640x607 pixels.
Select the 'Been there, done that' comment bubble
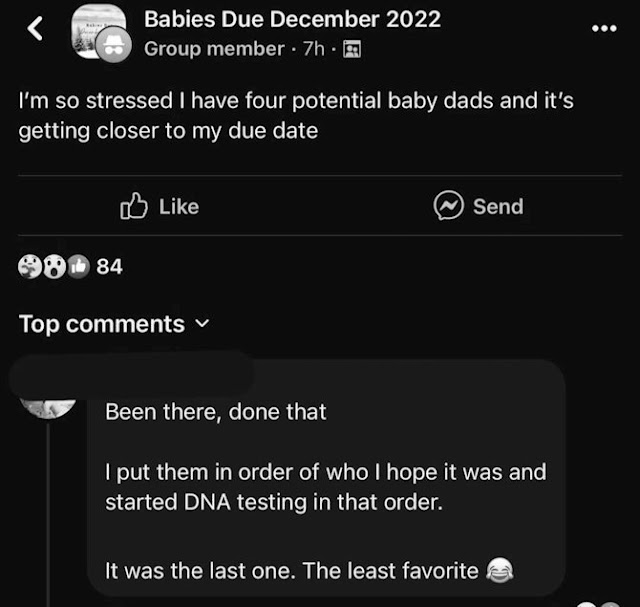[326, 478]
